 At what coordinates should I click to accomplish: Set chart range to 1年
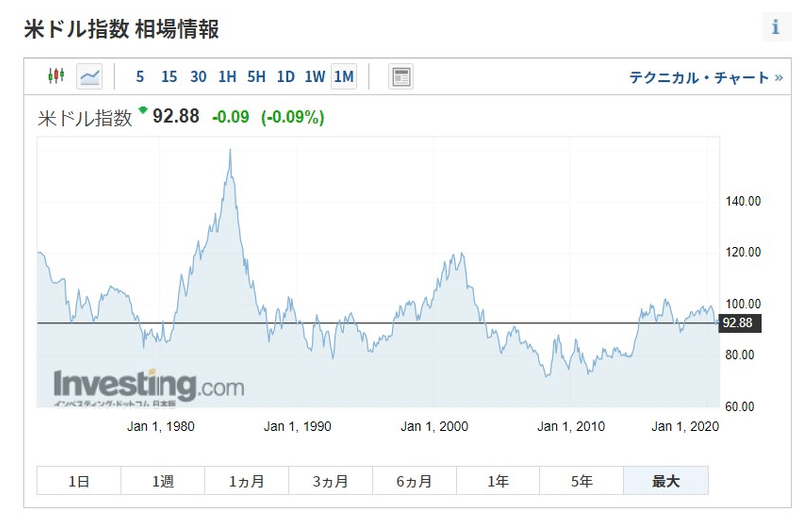click(x=498, y=481)
